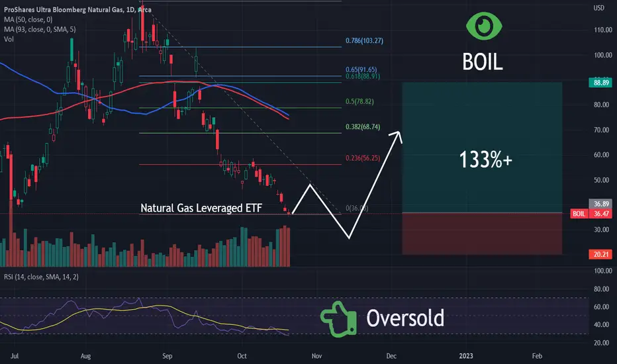Click the 0.65(91.65) Fibonacci level label
This screenshot has width=617, height=364.
coord(361,69)
